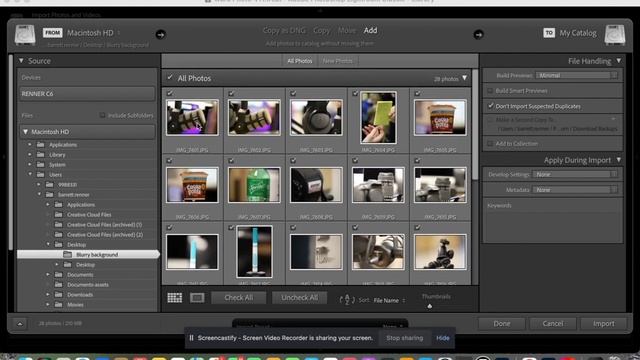
Task: Click the Screencastify pause icon
Action: coord(191,338)
